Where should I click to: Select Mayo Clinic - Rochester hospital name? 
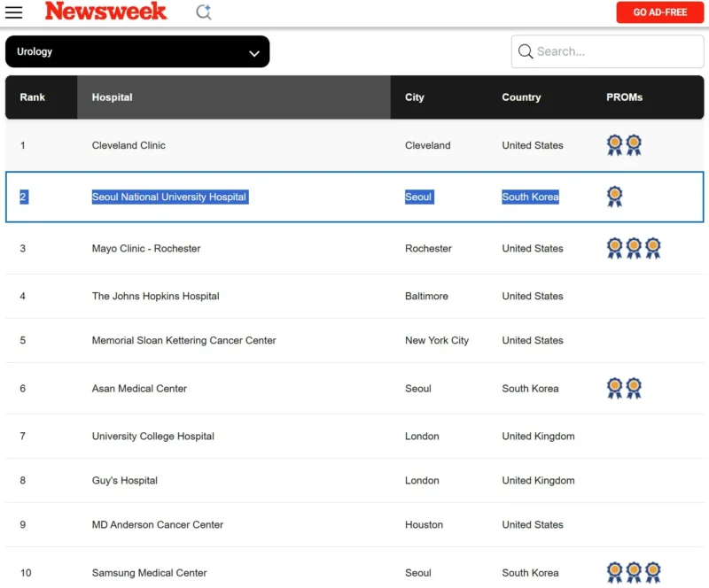146,248
